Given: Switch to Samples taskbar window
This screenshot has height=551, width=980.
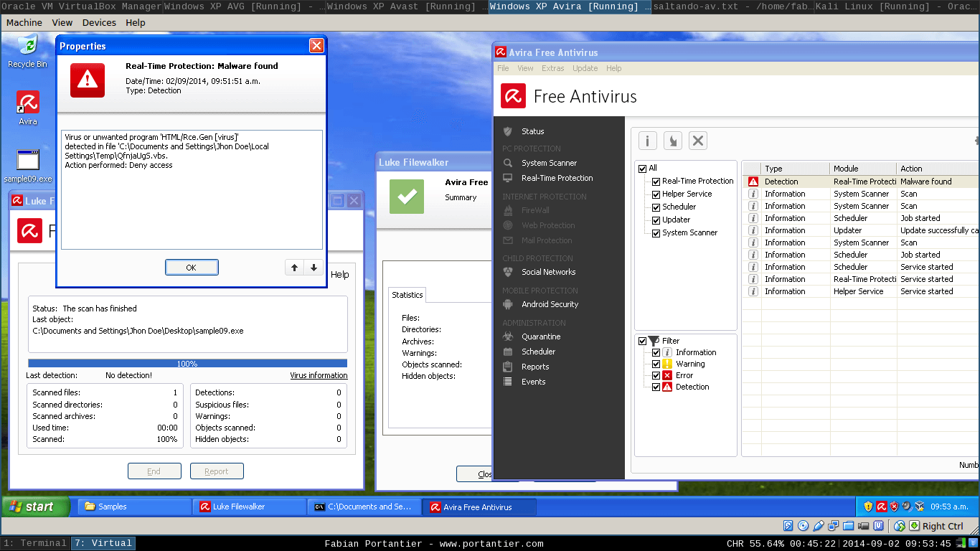Looking at the screenshot, I should (133, 507).
